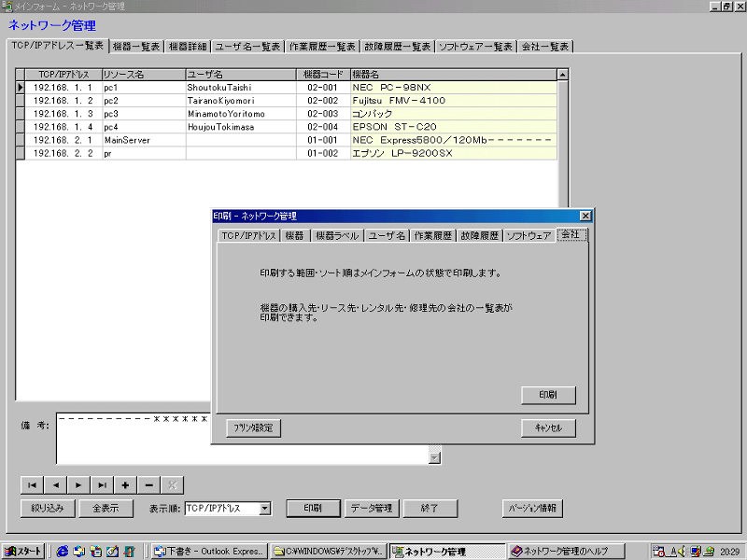
Task: Click 備考 notes field scroll down arrow
Action: (434, 457)
